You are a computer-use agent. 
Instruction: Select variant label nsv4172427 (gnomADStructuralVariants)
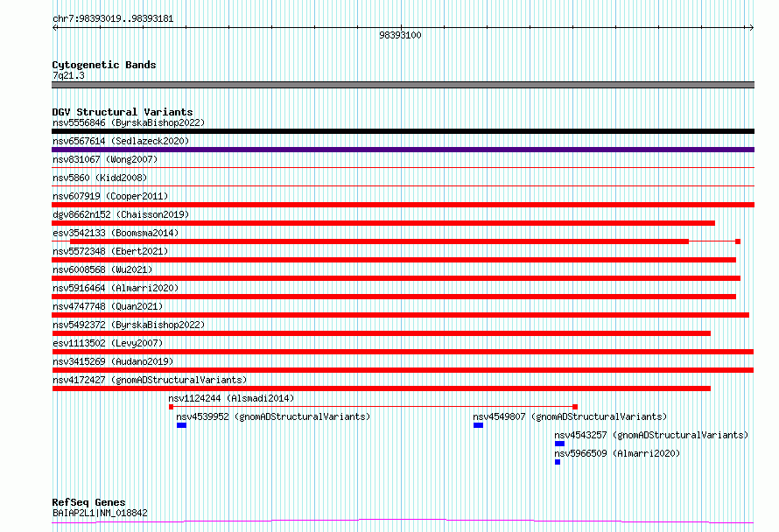150,380
